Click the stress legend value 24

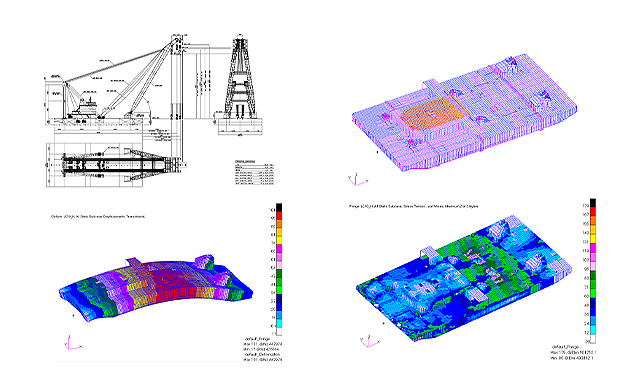coord(587,324)
